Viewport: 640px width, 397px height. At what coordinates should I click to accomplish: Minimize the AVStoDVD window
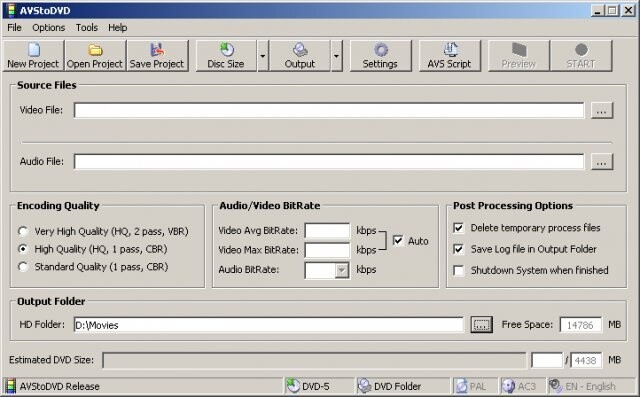pos(598,11)
